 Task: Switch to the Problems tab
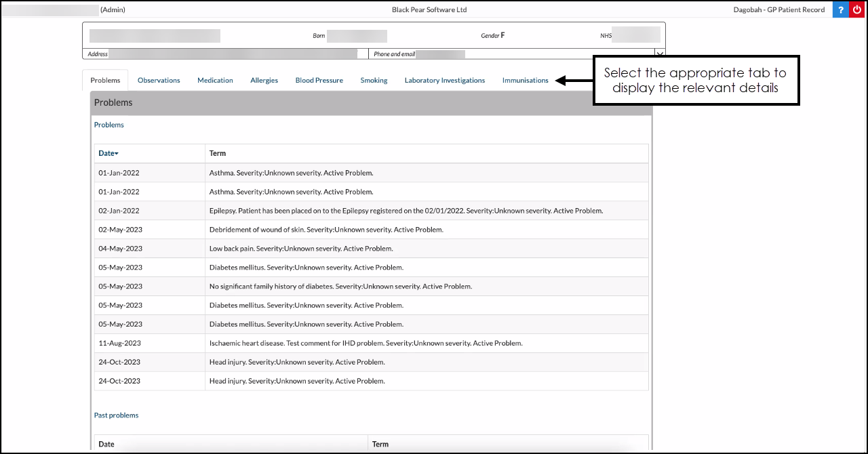pos(105,80)
